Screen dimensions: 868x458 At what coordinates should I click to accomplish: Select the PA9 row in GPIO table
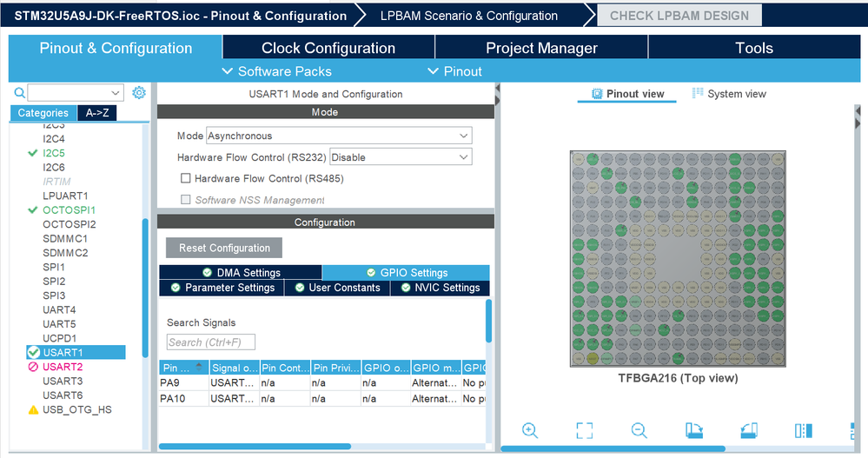click(x=322, y=382)
